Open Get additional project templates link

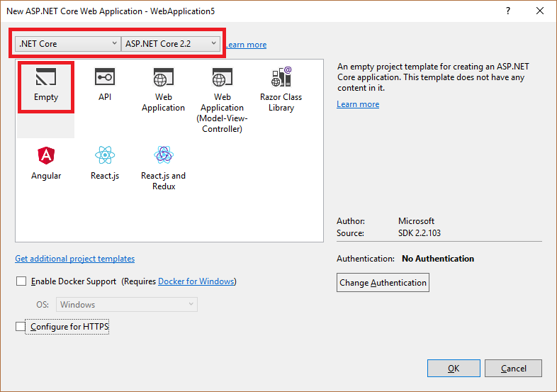point(75,258)
